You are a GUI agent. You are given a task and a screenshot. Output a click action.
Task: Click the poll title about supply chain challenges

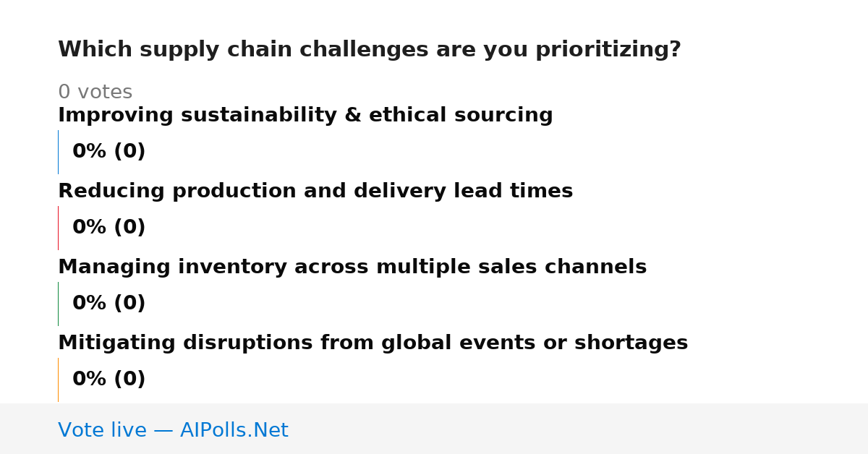tap(370, 50)
